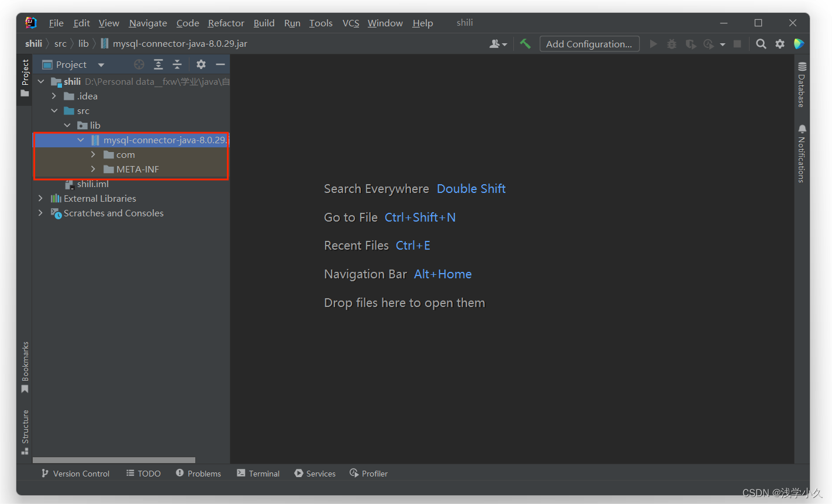Click Add Configuration button
The height and width of the screenshot is (504, 832).
coord(589,44)
